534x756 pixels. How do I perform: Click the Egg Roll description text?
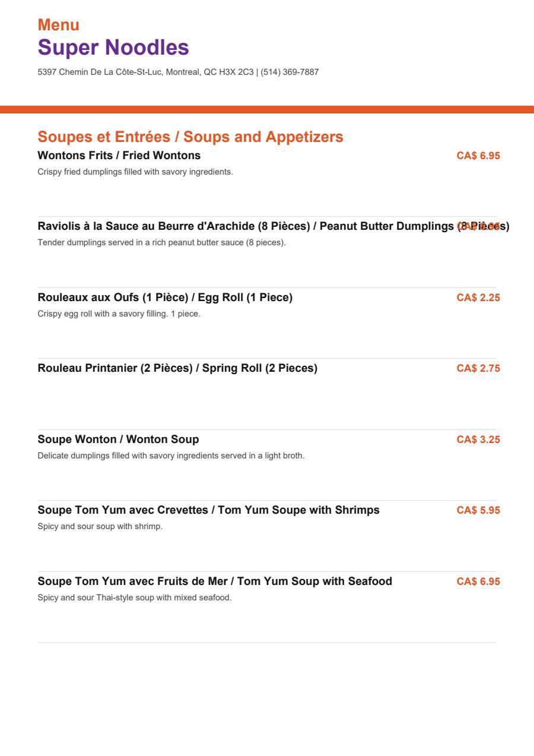pos(119,314)
